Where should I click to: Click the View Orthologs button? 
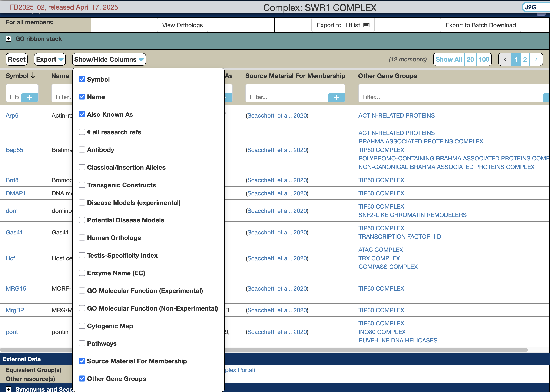(x=182, y=25)
